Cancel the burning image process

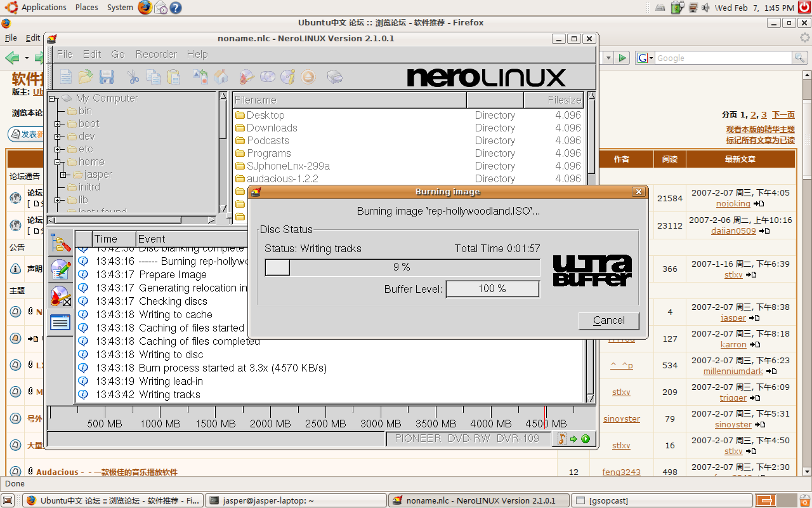[x=609, y=321]
